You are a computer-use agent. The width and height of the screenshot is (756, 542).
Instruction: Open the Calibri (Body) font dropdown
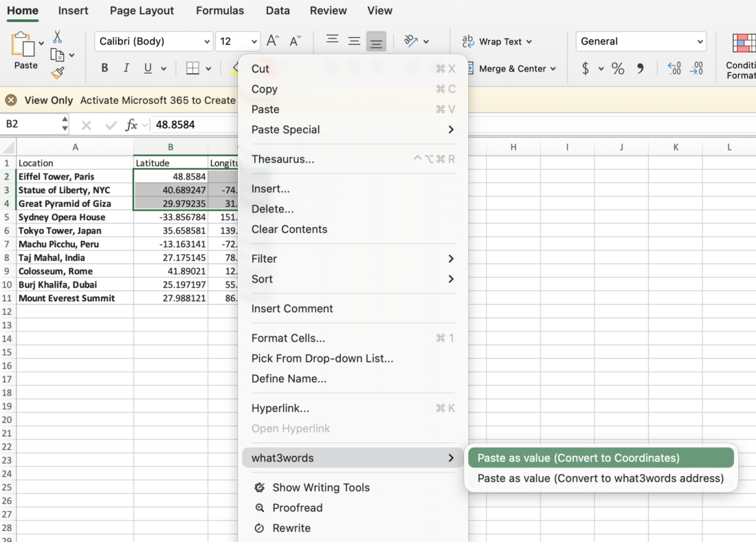(x=153, y=41)
